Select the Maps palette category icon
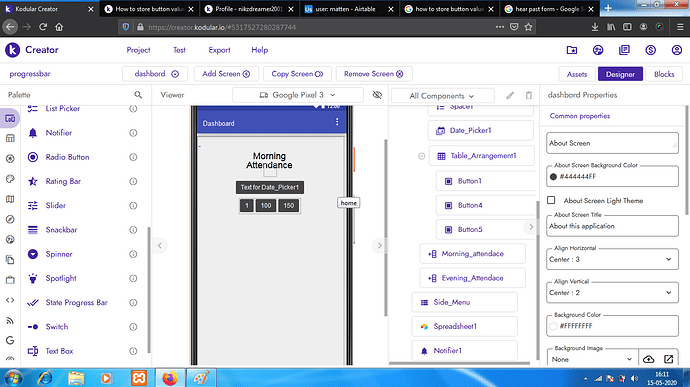Viewport: 690px width, 387px height. point(10,199)
